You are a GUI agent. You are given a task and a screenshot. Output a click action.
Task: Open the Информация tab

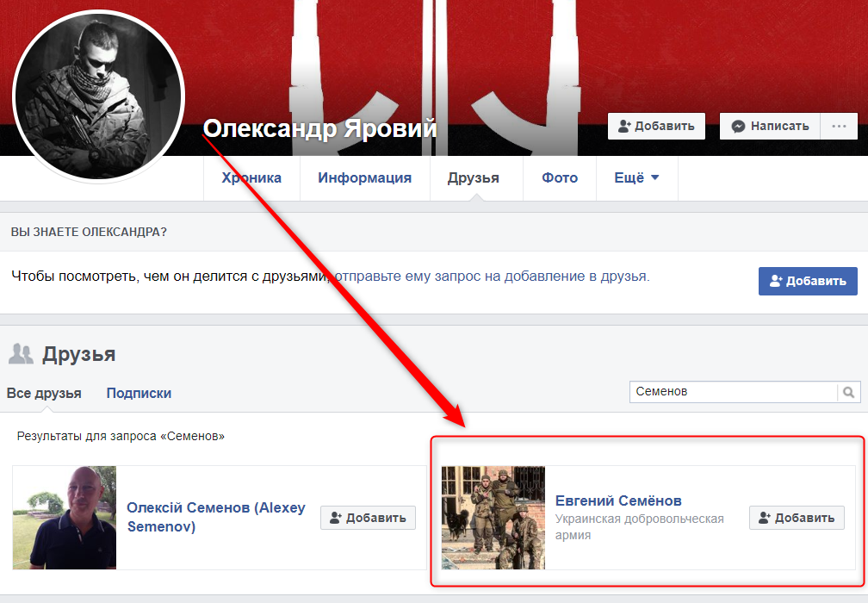pos(364,178)
